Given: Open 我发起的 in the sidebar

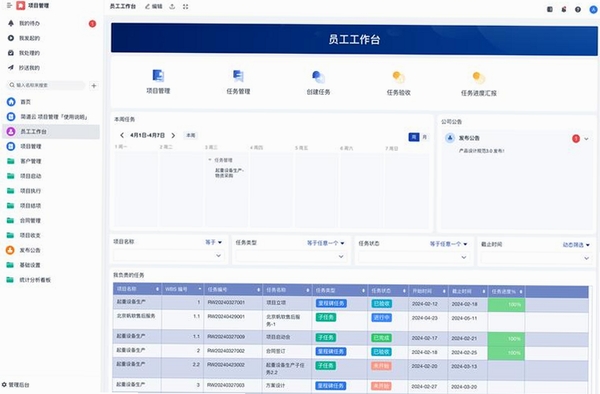Looking at the screenshot, I should click(29, 38).
